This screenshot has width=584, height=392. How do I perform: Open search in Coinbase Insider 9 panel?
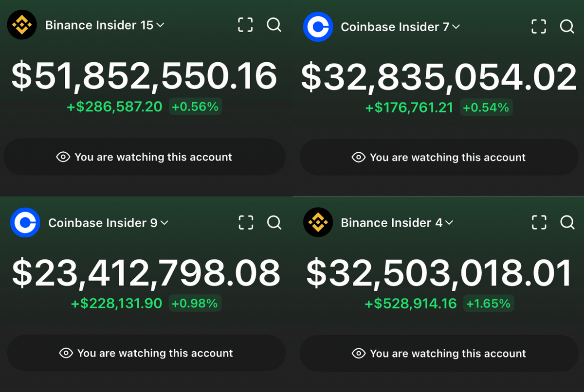274,222
